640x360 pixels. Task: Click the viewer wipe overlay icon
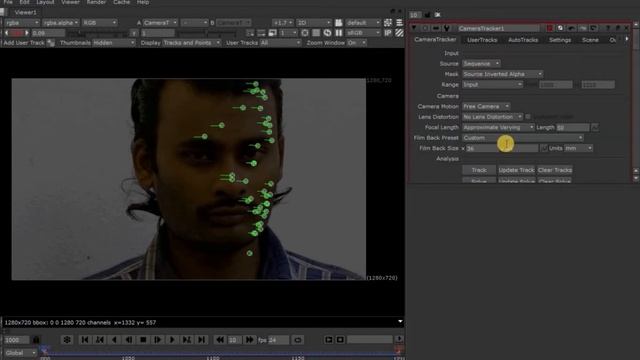(x=388, y=22)
